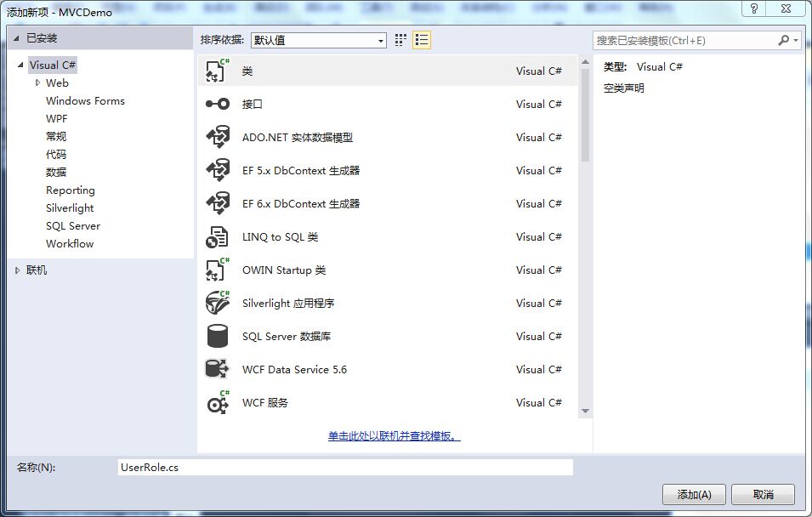Click Visual C# label in 接口 row
This screenshot has width=812, height=517.
click(x=538, y=104)
